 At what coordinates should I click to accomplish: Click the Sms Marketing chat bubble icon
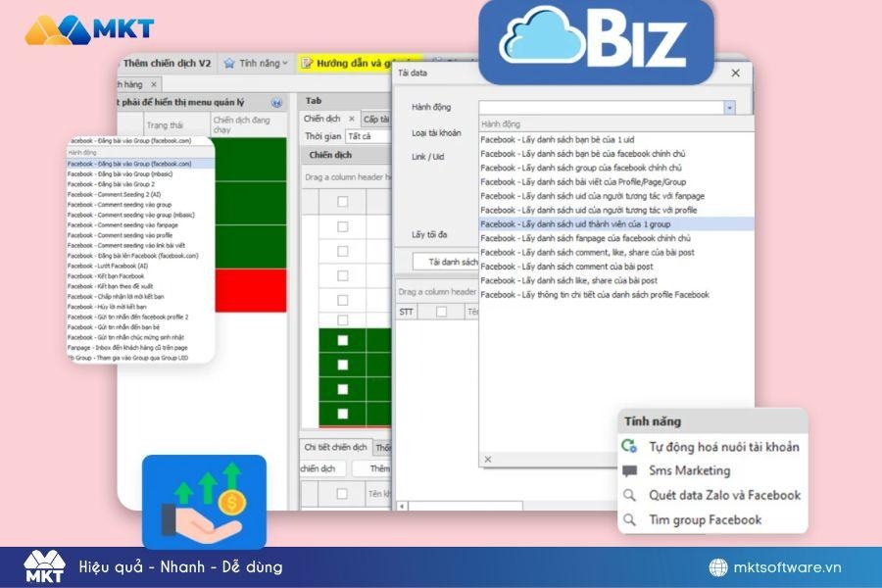tap(630, 471)
